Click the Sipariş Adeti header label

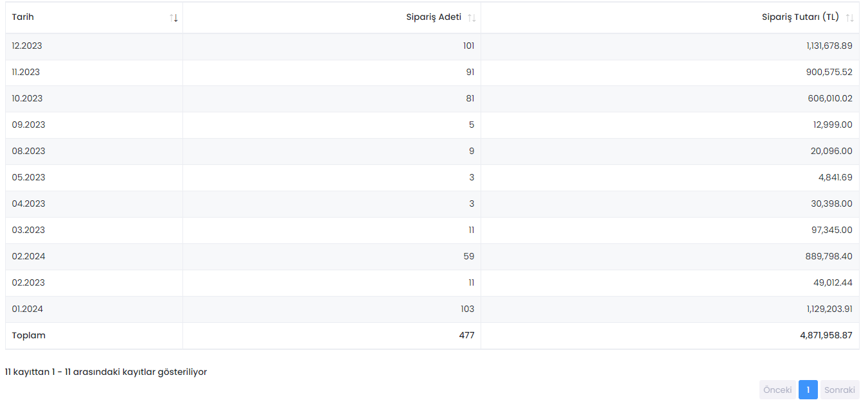[x=434, y=17]
